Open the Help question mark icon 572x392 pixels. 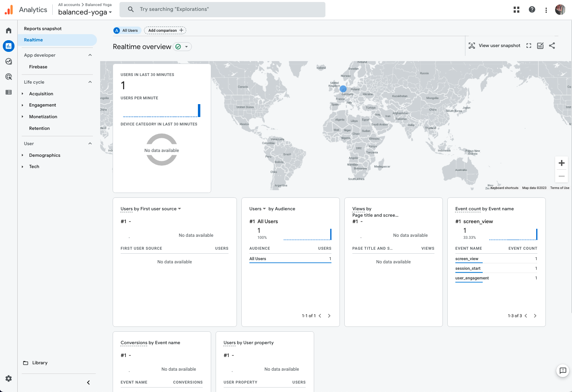point(532,10)
